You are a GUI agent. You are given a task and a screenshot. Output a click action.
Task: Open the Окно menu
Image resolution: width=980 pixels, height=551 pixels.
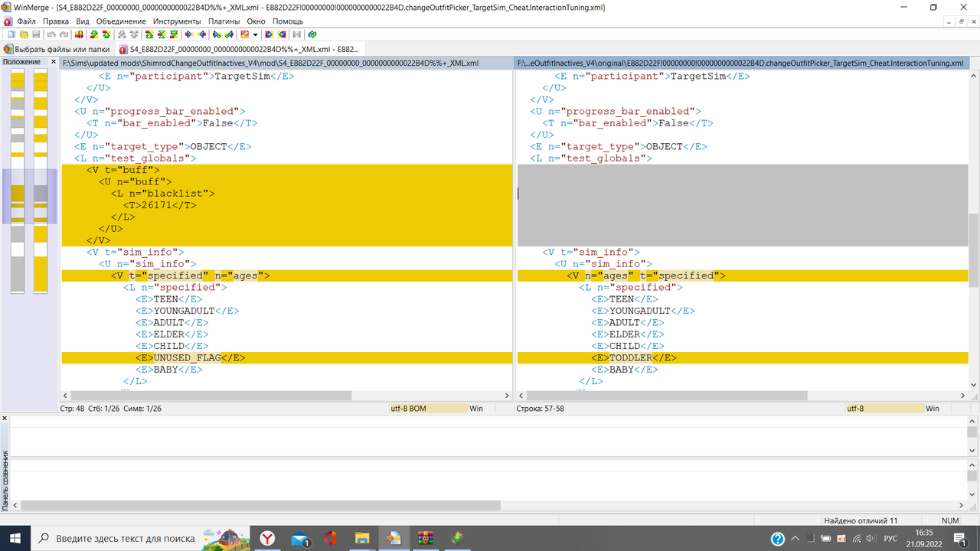click(256, 21)
